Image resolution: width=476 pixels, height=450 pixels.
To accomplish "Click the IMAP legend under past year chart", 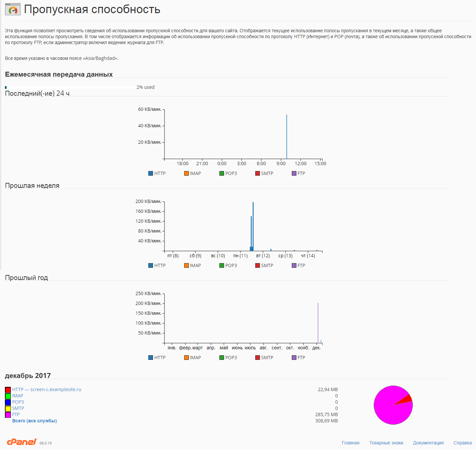I will [x=192, y=358].
